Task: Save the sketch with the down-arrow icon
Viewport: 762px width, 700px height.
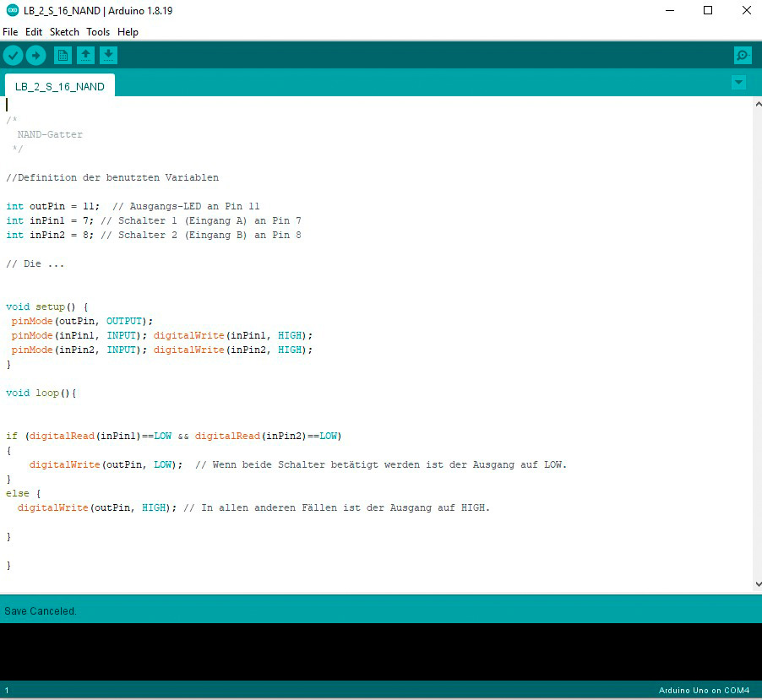Action: [x=108, y=56]
